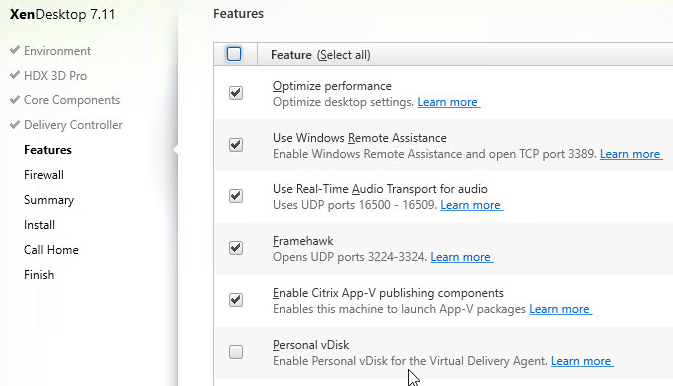
Task: Go to the Environment step
Action: pos(57,51)
